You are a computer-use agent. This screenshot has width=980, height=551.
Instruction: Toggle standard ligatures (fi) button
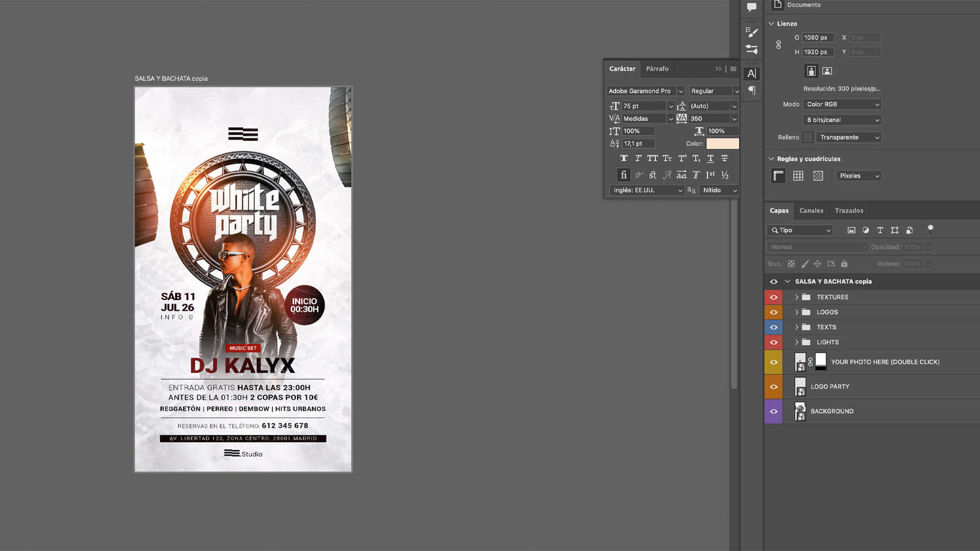pyautogui.click(x=624, y=175)
